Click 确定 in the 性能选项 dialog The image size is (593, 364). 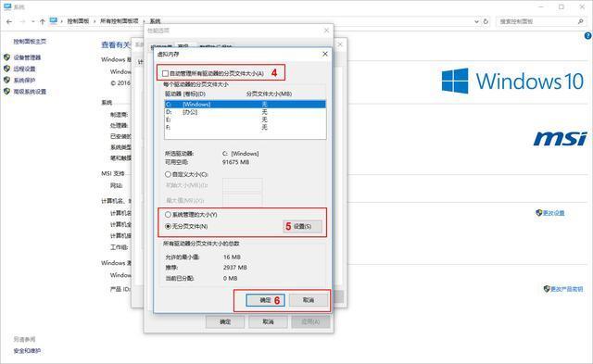(x=225, y=322)
